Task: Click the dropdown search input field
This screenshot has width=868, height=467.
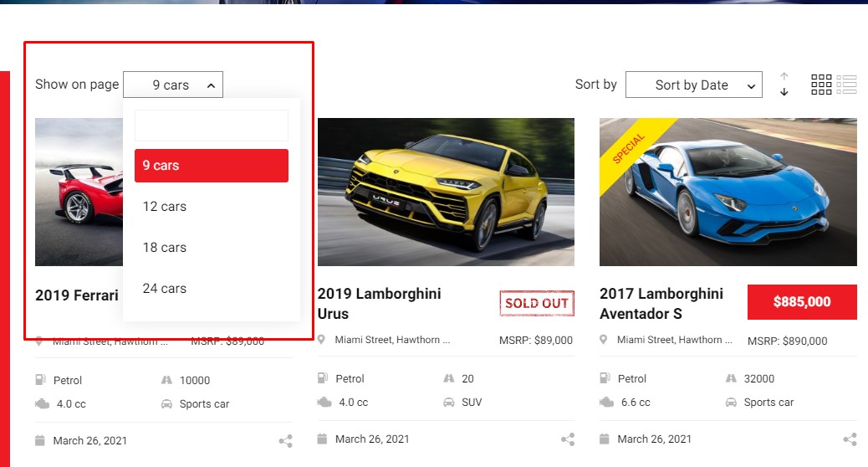Action: pyautogui.click(x=211, y=126)
